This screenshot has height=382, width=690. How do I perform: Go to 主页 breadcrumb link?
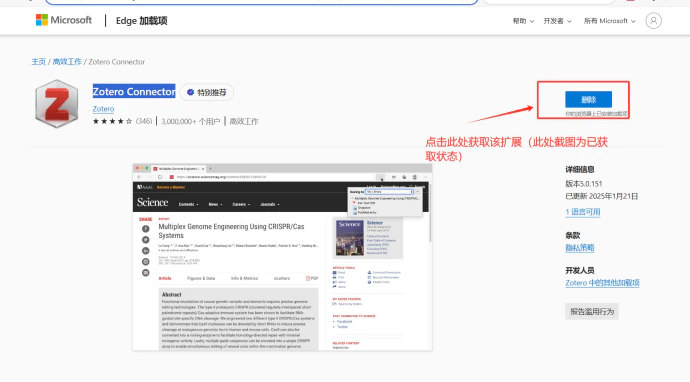click(x=38, y=62)
